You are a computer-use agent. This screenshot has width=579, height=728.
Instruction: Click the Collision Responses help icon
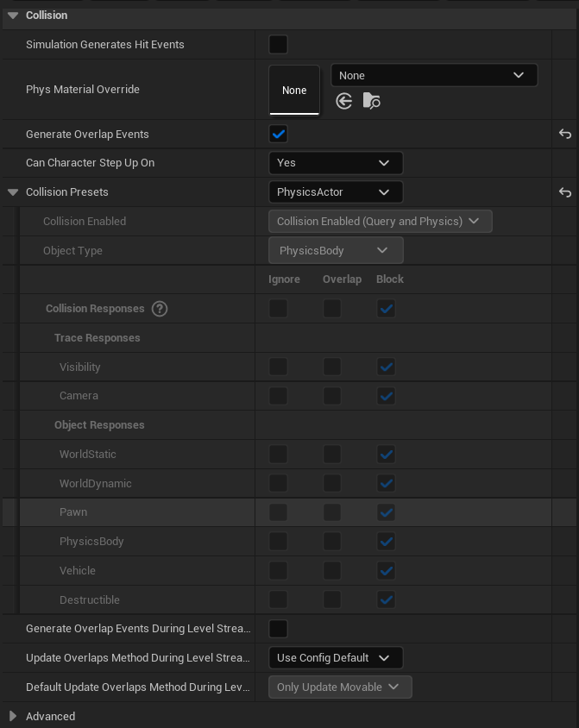[x=160, y=309]
